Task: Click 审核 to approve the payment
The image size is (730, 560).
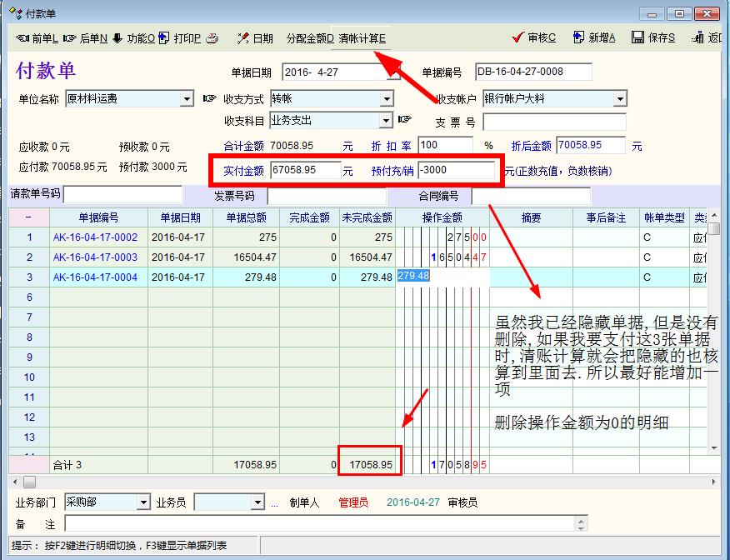Action: (535, 38)
